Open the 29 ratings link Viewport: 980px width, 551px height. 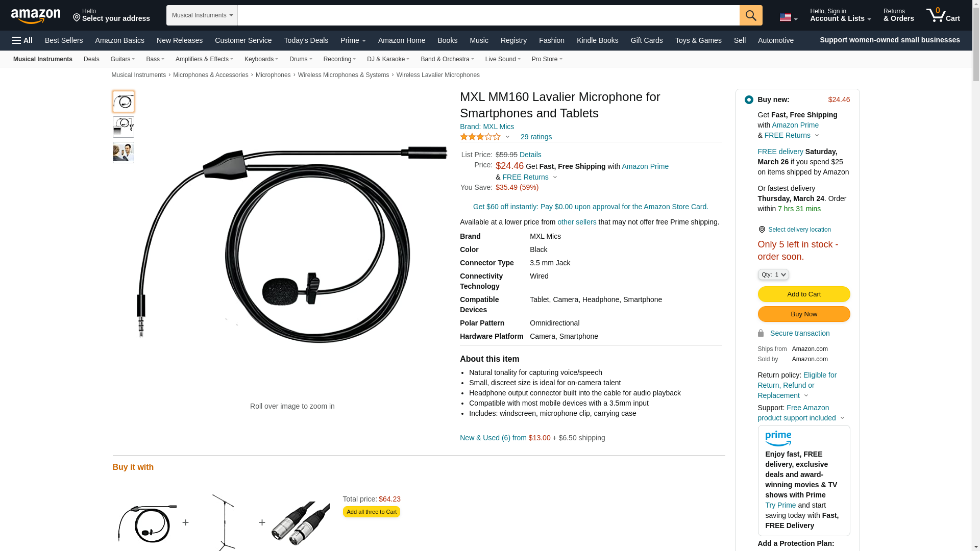(x=536, y=137)
